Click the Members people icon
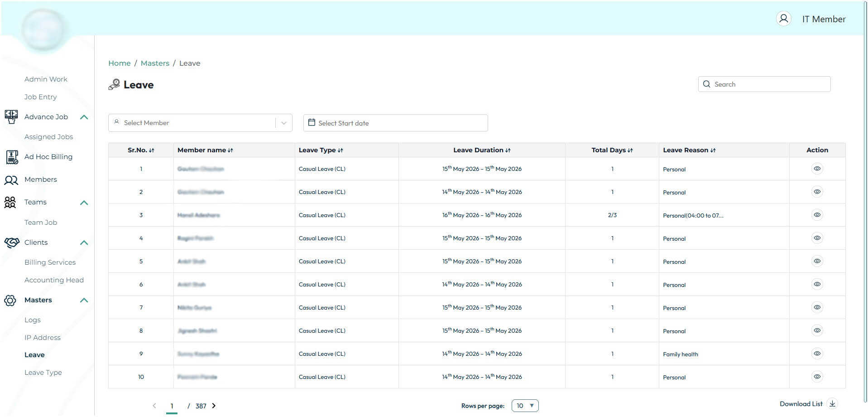This screenshot has width=868, height=417. (x=11, y=180)
